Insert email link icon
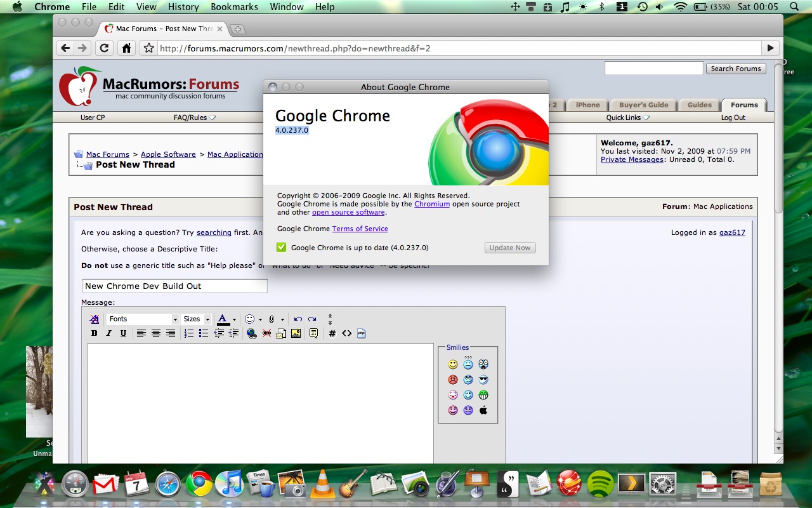This screenshot has width=812, height=508. tap(281, 333)
